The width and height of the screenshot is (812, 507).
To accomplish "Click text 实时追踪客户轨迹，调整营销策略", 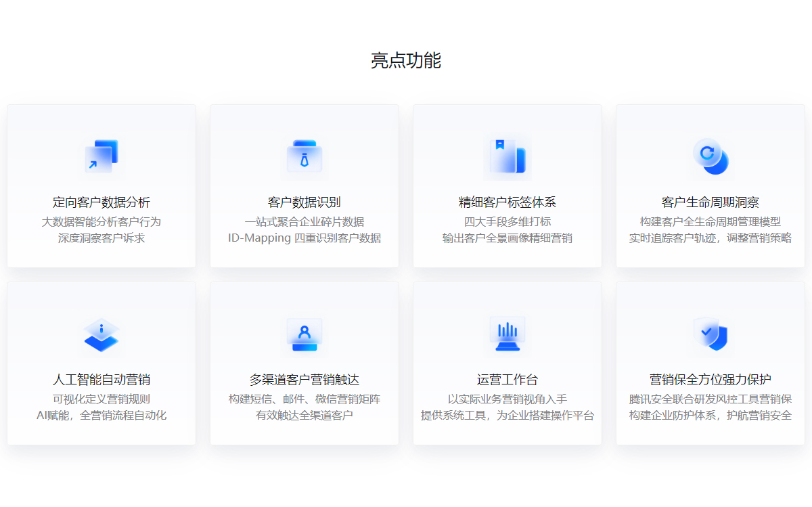I will tap(710, 238).
